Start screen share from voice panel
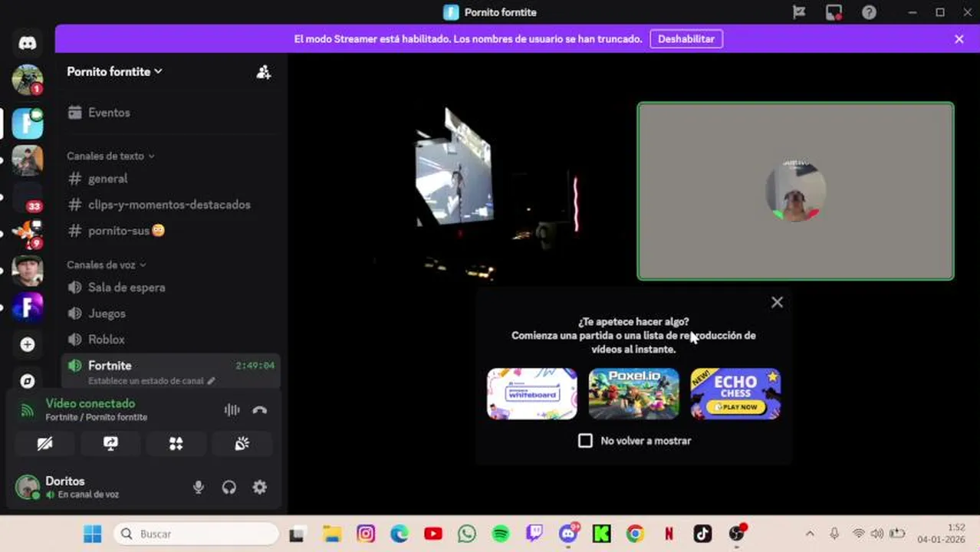980x552 pixels. (x=110, y=444)
